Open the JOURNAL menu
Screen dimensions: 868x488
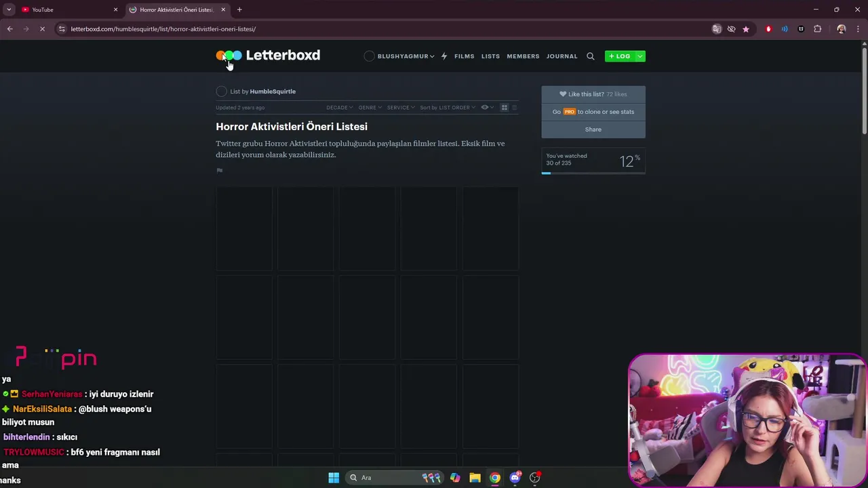(562, 56)
